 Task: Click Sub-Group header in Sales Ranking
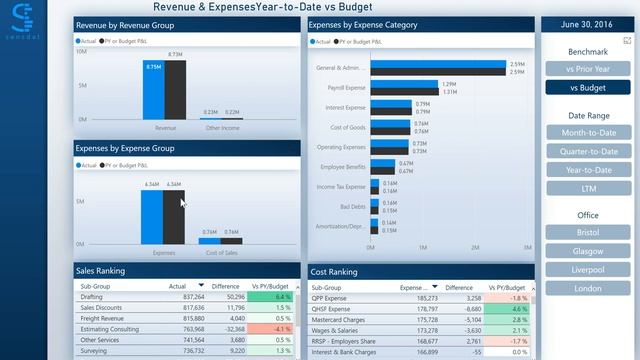tap(95, 287)
